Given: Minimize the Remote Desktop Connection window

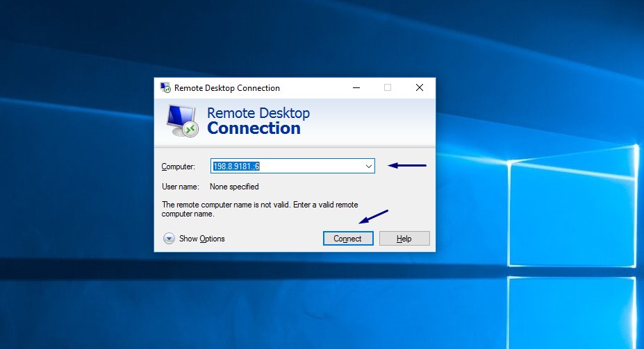Looking at the screenshot, I should coord(356,87).
